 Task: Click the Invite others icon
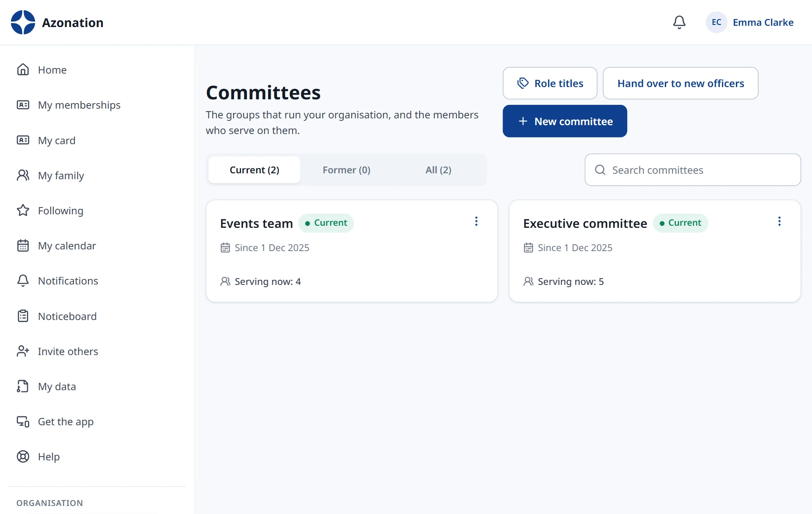point(23,351)
